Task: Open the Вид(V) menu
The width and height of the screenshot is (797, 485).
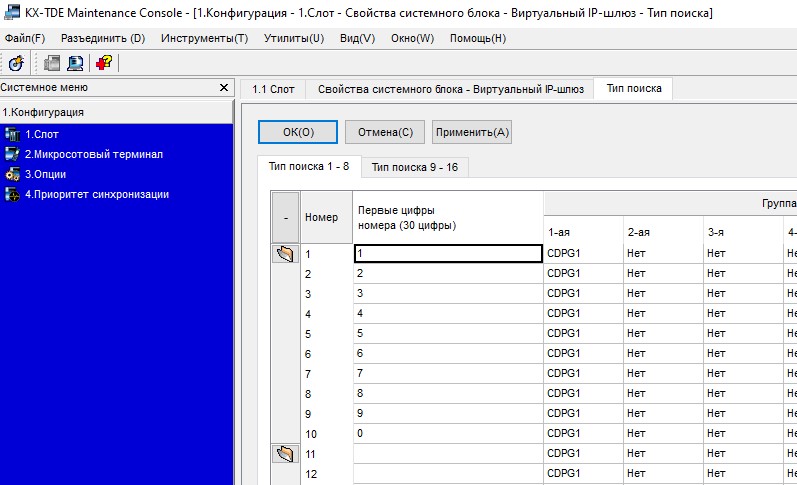Action: [x=357, y=39]
